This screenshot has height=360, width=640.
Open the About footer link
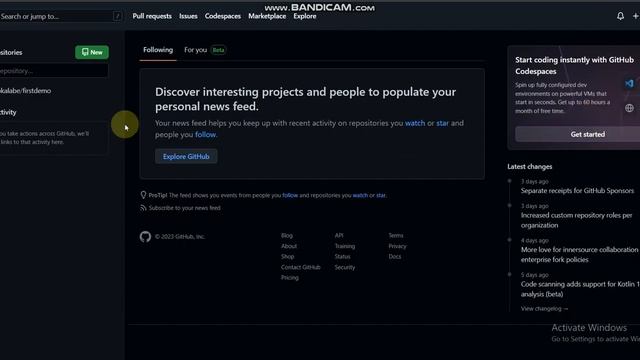[289, 246]
